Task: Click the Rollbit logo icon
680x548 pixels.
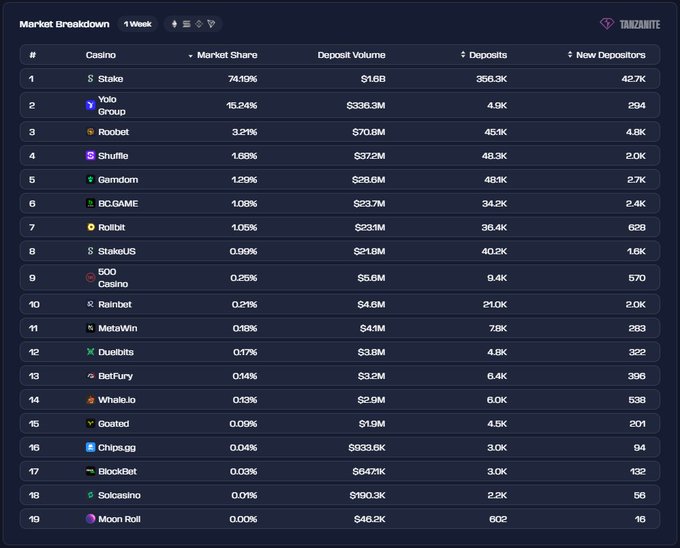Action: 91,227
